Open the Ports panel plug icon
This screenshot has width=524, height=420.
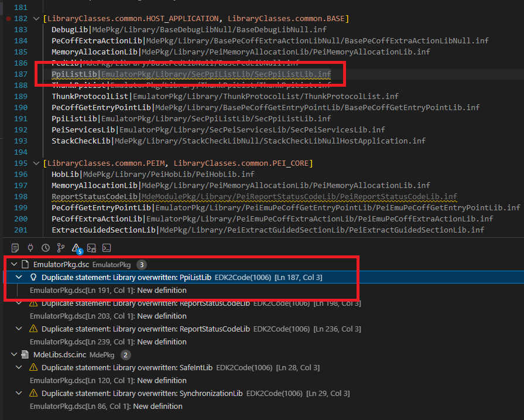(x=30, y=248)
